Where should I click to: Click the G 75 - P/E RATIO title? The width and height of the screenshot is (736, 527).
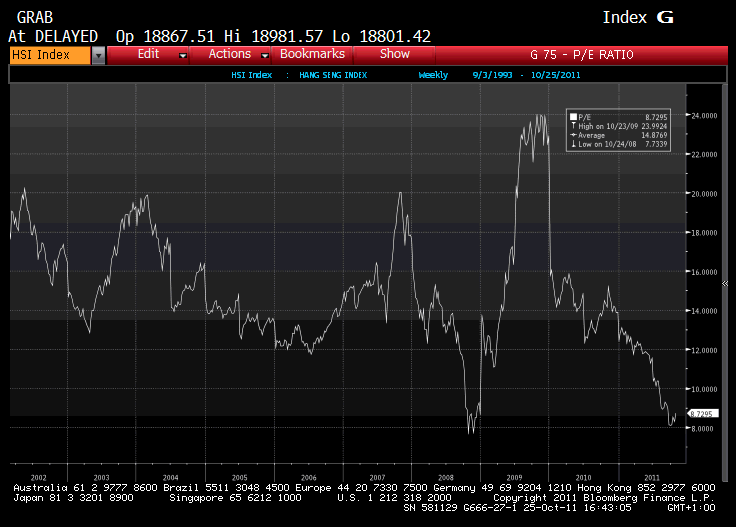pyautogui.click(x=580, y=55)
